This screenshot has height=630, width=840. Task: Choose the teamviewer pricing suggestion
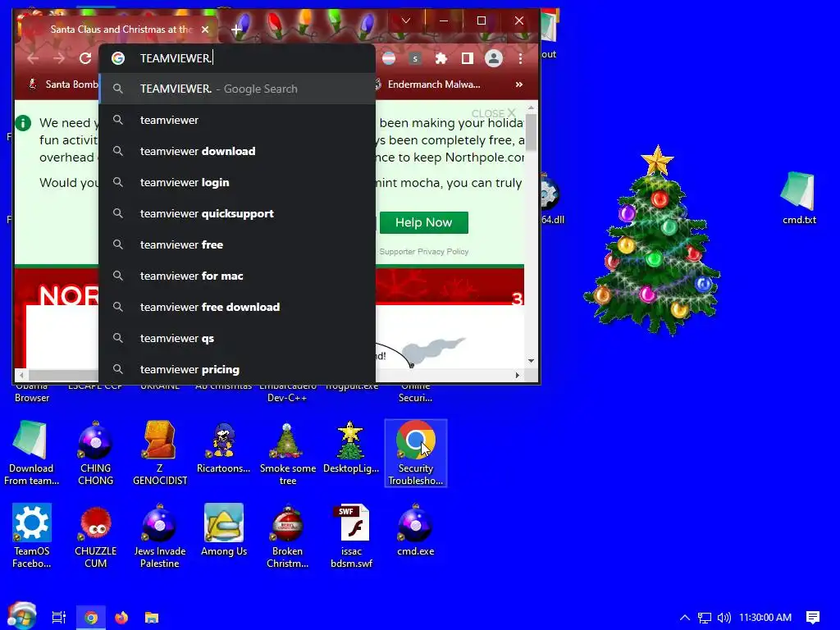click(237, 369)
